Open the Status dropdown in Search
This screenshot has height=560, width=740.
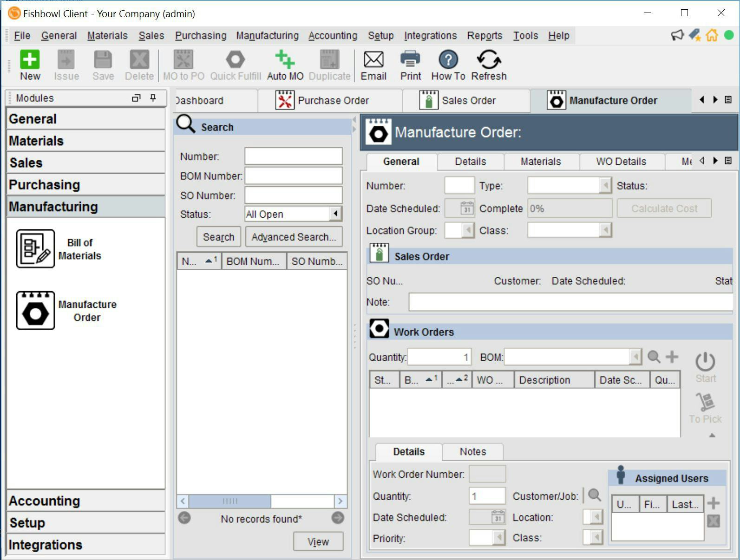pos(335,214)
